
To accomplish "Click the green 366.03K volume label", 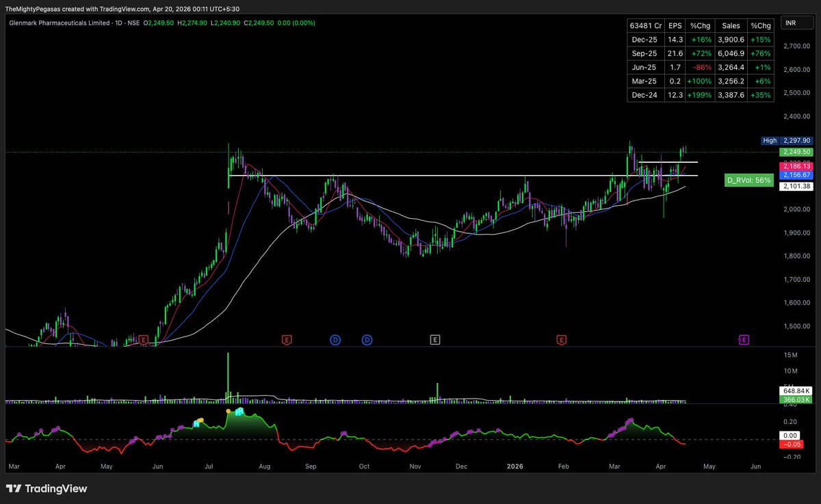I will click(x=796, y=399).
